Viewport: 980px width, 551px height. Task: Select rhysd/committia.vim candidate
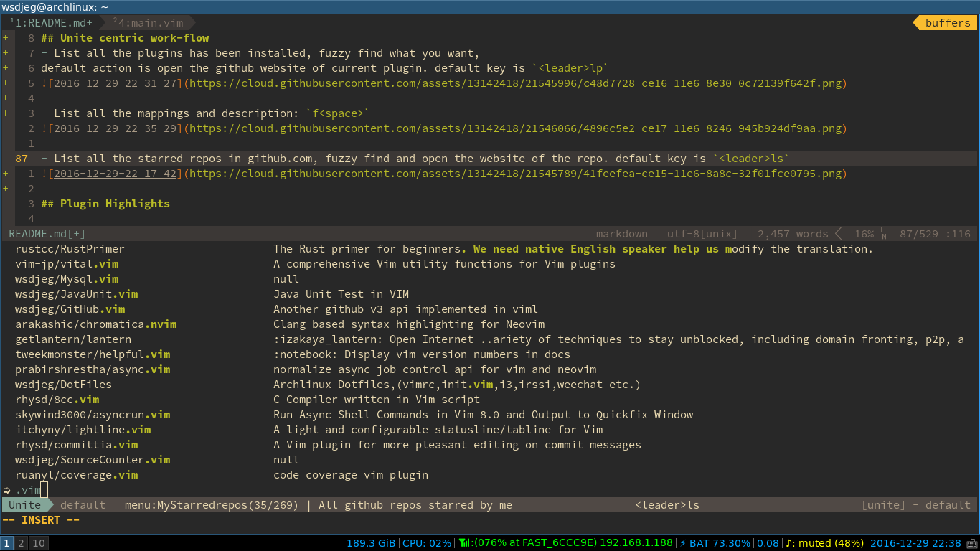tap(76, 445)
